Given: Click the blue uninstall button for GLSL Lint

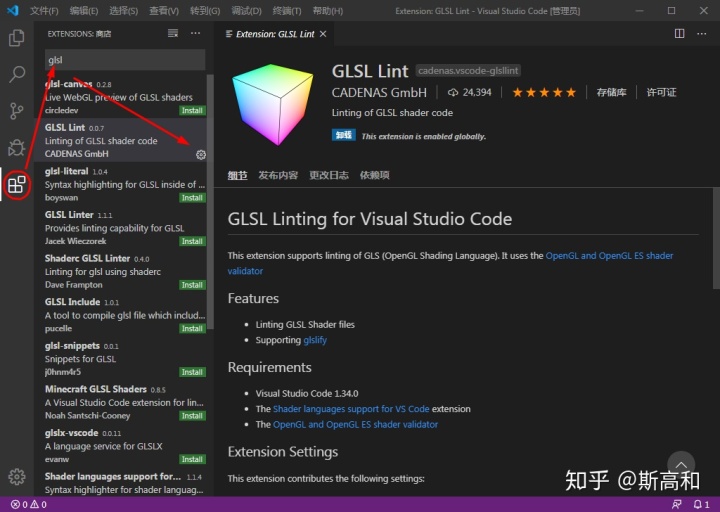Looking at the screenshot, I should pyautogui.click(x=343, y=135).
